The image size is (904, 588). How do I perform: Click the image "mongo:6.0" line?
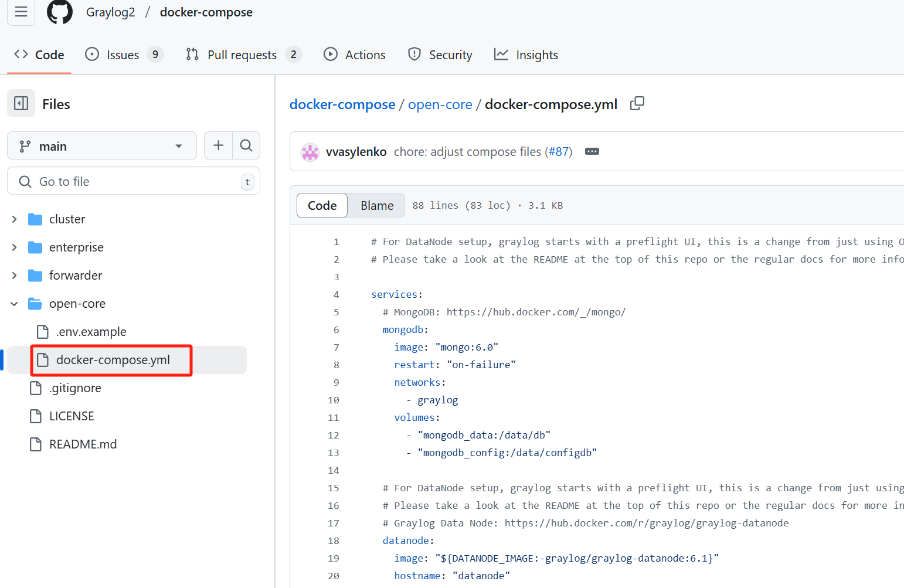[446, 347]
